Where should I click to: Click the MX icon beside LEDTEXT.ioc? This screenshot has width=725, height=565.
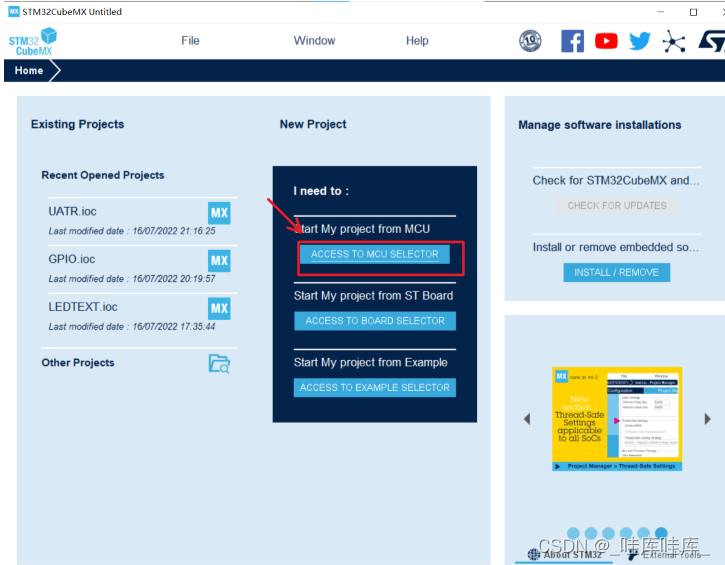[x=219, y=308]
